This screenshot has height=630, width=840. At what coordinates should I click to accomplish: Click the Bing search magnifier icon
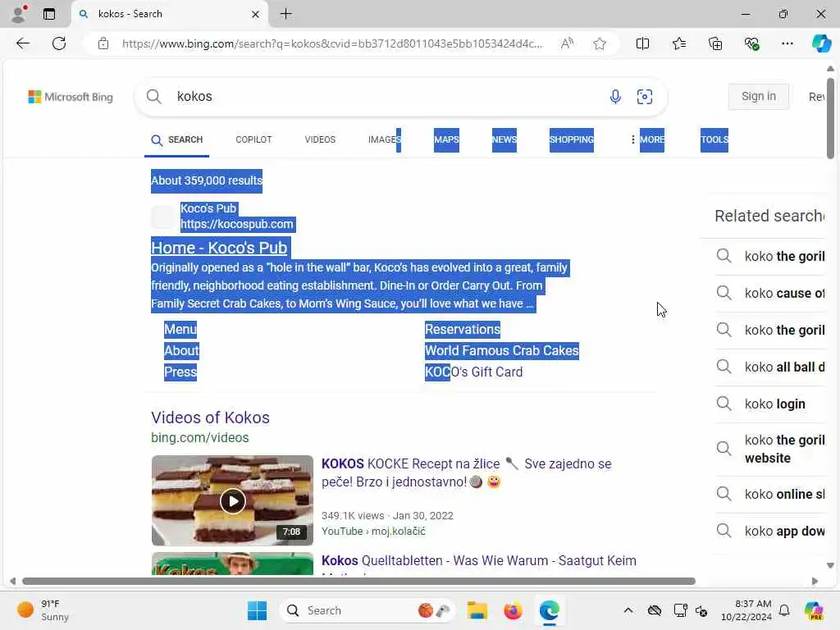click(x=153, y=97)
